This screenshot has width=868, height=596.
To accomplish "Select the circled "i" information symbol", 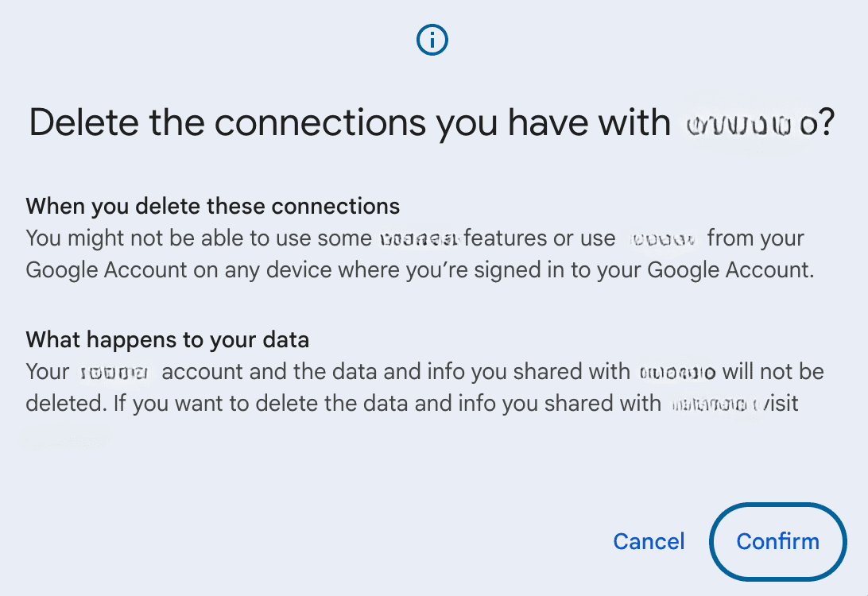I will 432,40.
